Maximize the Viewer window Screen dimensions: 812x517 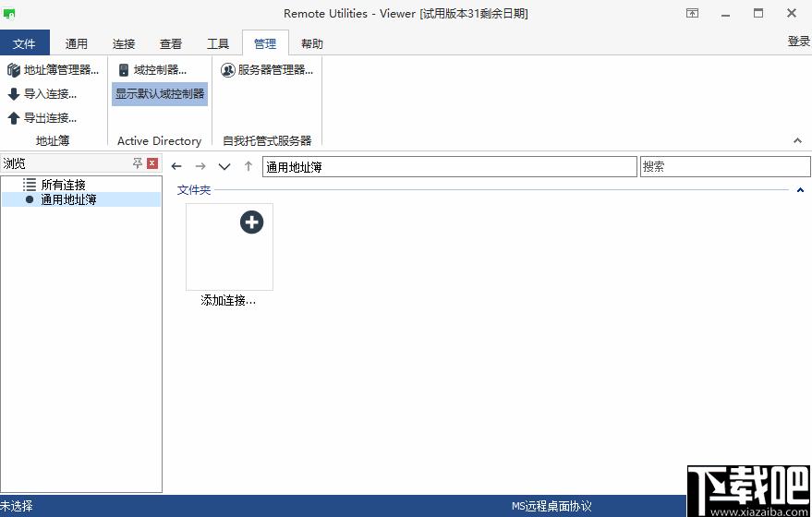click(758, 14)
